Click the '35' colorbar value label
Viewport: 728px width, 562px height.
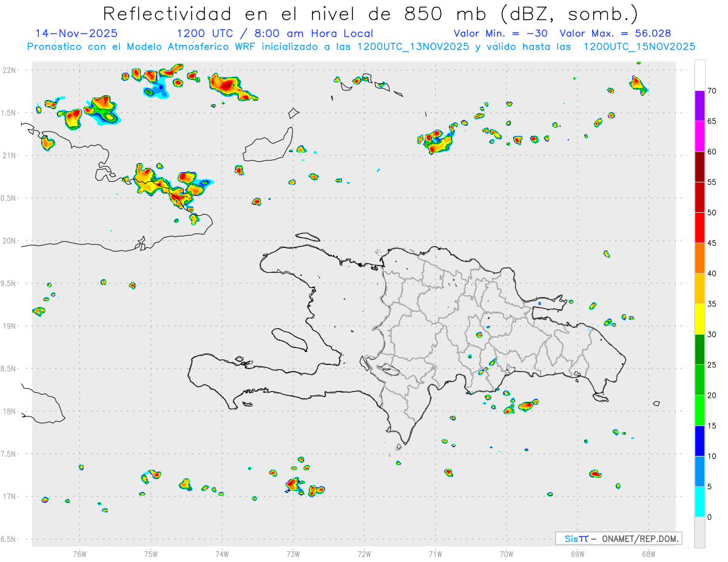point(712,304)
